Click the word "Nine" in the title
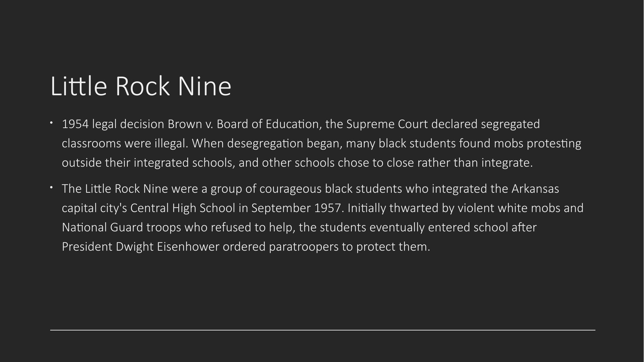Image resolution: width=644 pixels, height=362 pixels. coord(205,86)
